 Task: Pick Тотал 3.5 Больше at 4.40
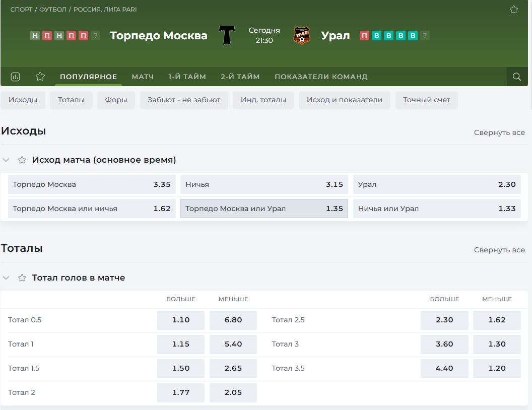(x=444, y=368)
